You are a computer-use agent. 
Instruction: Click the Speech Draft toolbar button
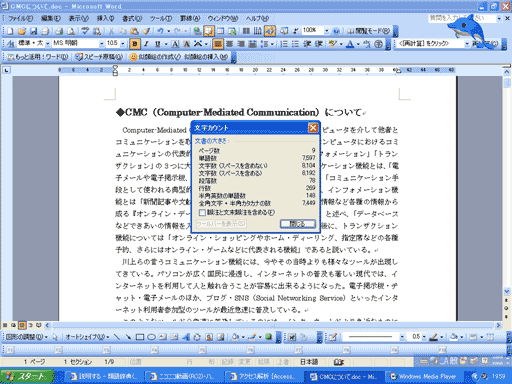[99, 57]
